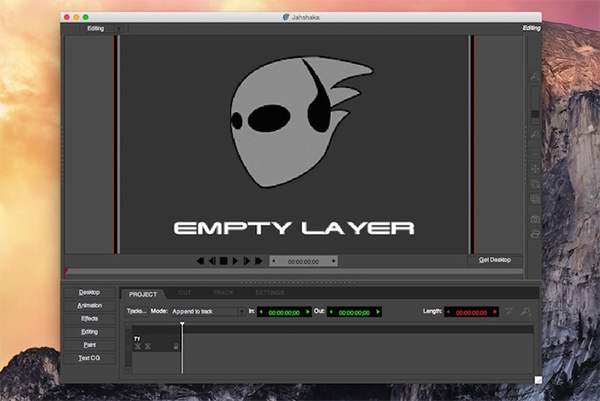Open the Mode 'Append to track' dropdown
The height and width of the screenshot is (401, 600).
208,311
